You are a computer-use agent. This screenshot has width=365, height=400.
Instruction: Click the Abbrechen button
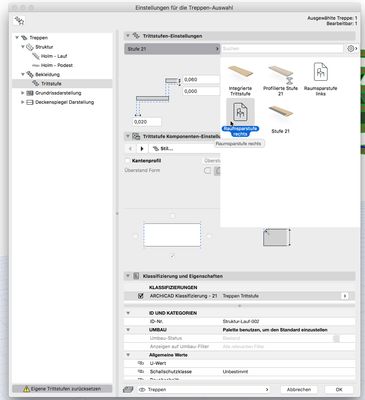coord(299,389)
